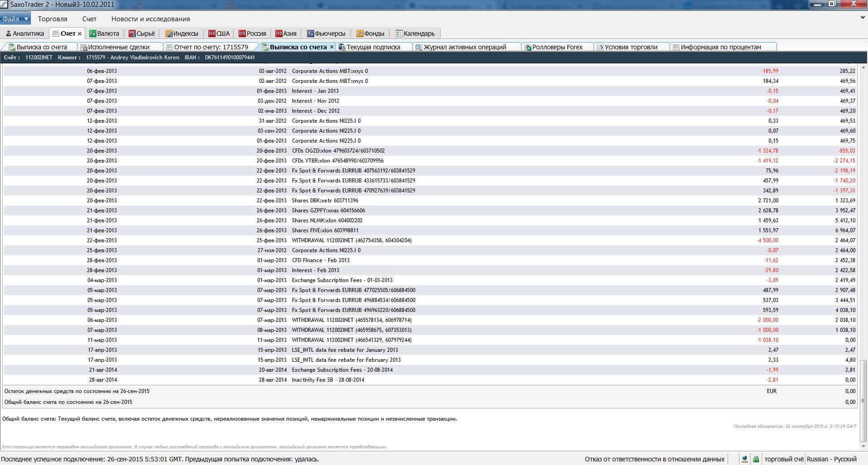868x465 pixels.
Task: Click the Eq icon on the Индексы tab
Action: 168,34
